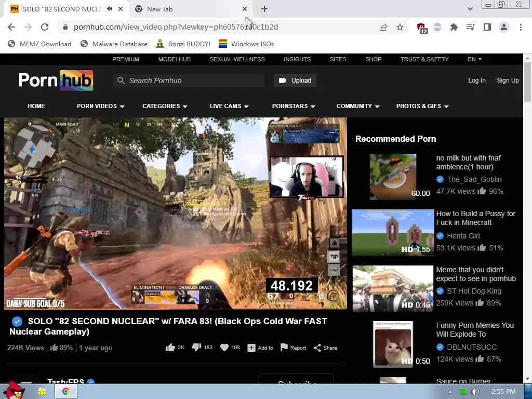532x399 pixels.
Task: Click the main video player
Action: click(176, 213)
